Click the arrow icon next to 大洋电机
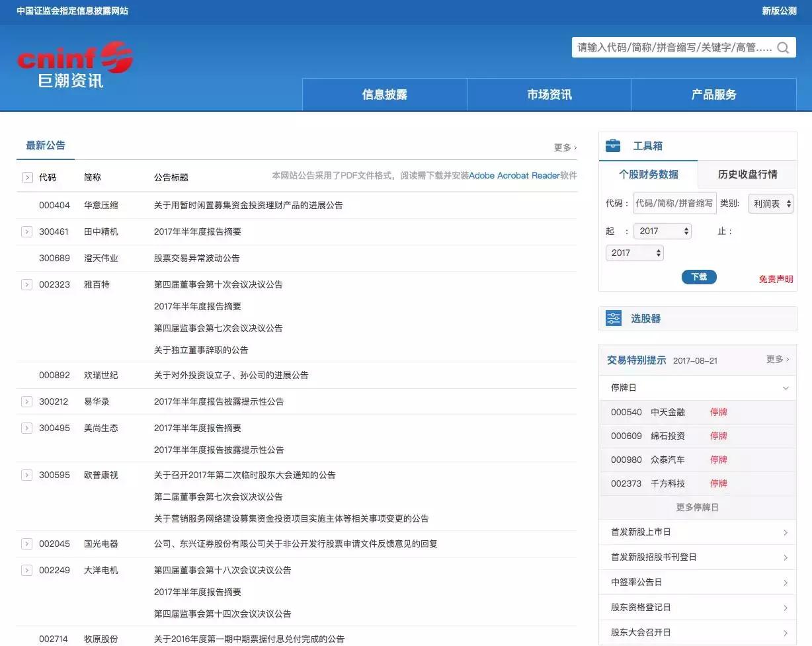Viewport: 812px width, 646px height. tap(26, 569)
